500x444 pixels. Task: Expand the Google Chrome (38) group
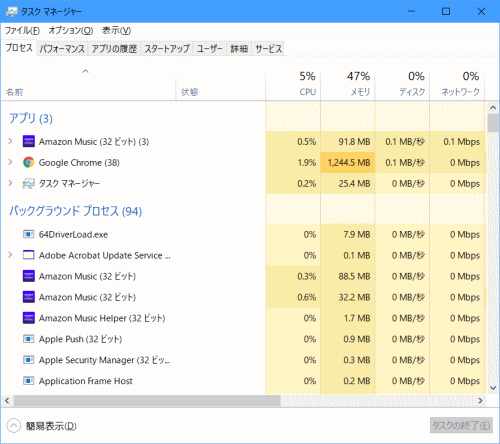pos(10,162)
